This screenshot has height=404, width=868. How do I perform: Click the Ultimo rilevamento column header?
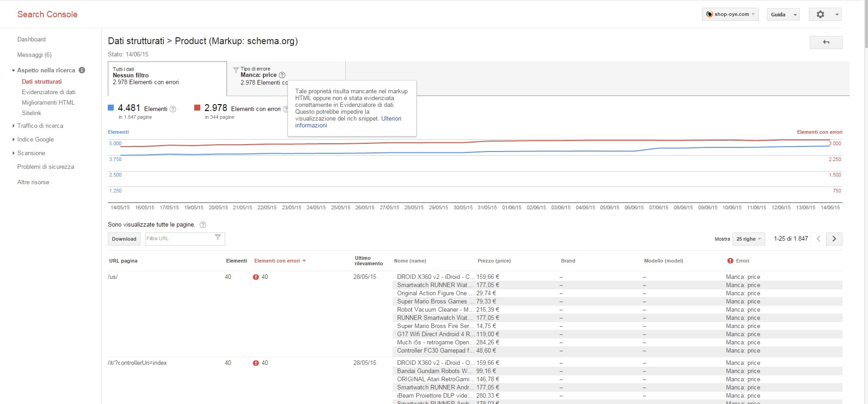tap(369, 261)
